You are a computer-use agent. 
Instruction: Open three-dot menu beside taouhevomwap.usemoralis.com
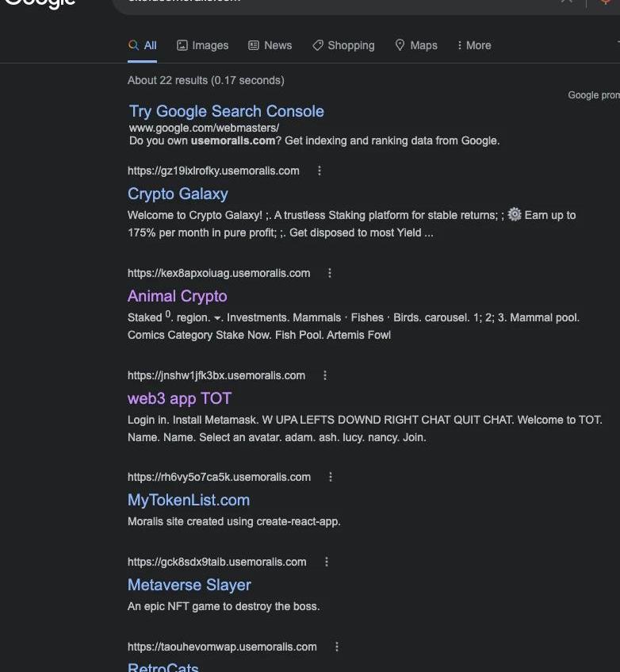click(x=337, y=647)
